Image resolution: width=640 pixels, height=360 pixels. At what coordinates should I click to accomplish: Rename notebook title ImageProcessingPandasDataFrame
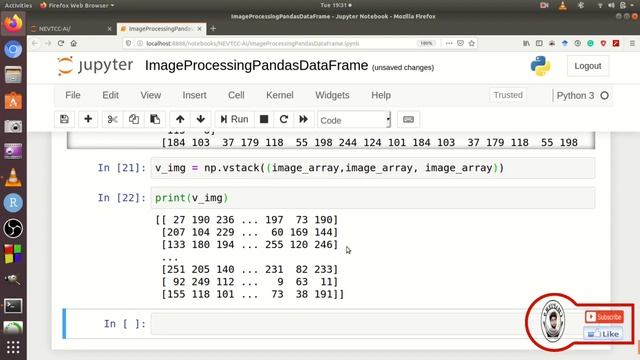point(256,66)
